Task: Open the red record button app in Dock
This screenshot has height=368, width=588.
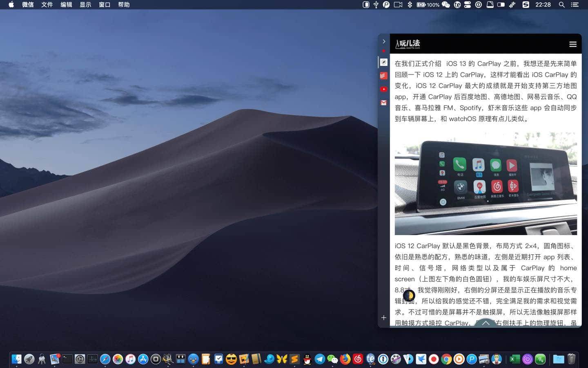Action: pos(434,359)
